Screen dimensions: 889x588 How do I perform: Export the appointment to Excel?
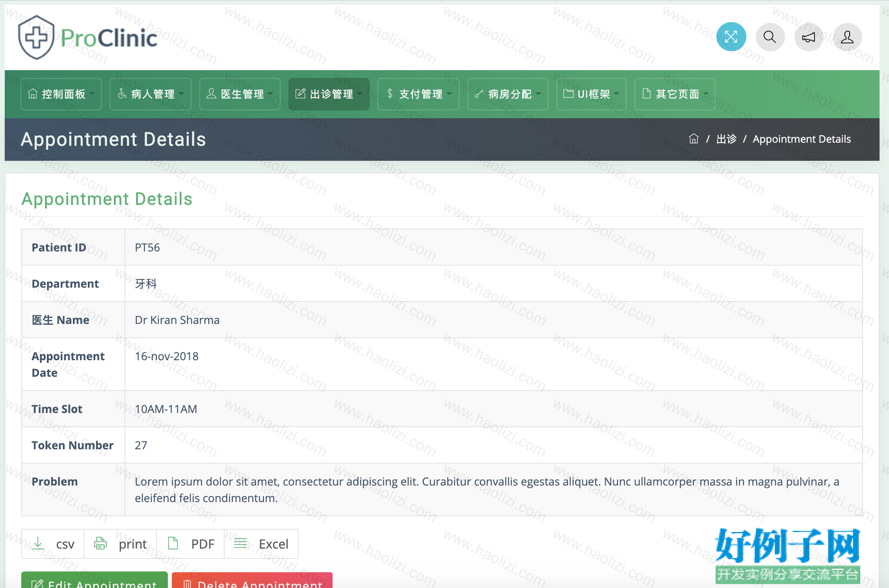261,544
